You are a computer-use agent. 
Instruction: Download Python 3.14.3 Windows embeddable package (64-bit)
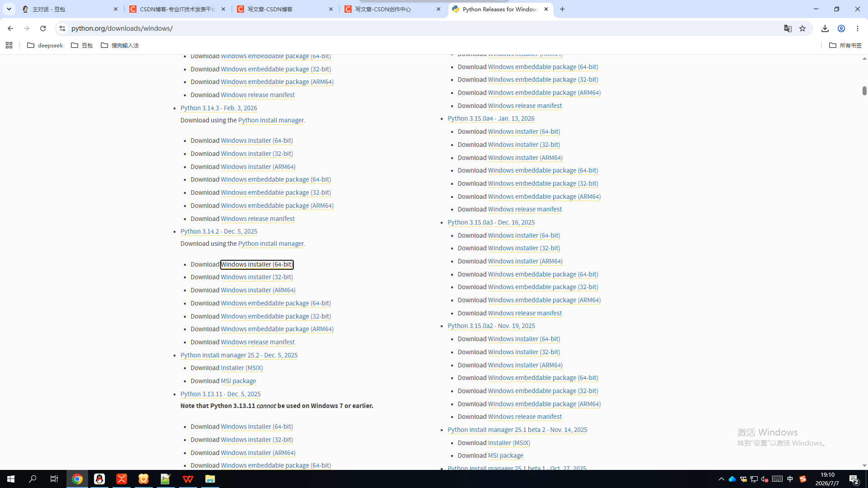point(276,179)
